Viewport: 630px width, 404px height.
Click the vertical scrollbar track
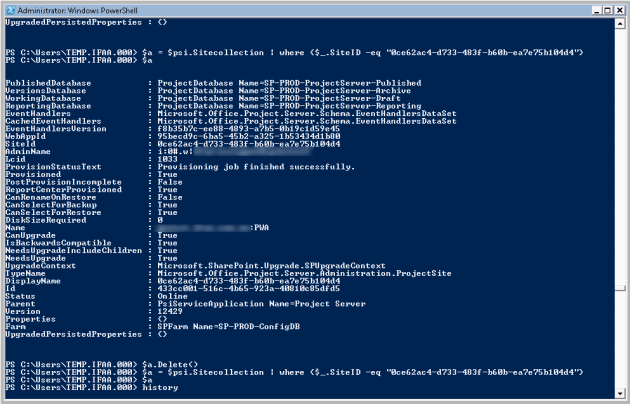tap(620, 200)
